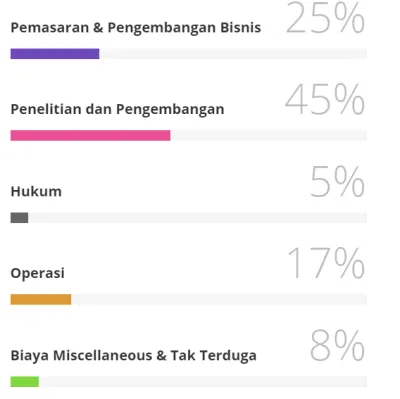Click the empty track of the Hukum bar
The image size is (400, 399).
click(x=197, y=218)
